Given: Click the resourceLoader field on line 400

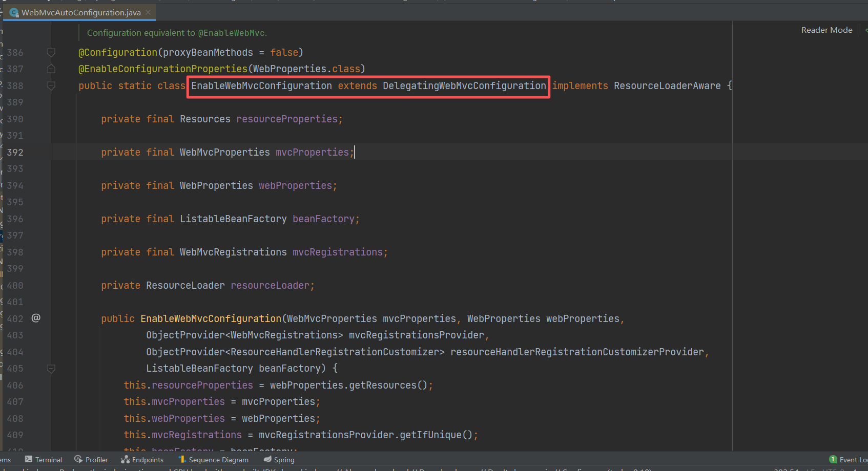Looking at the screenshot, I should (270, 285).
